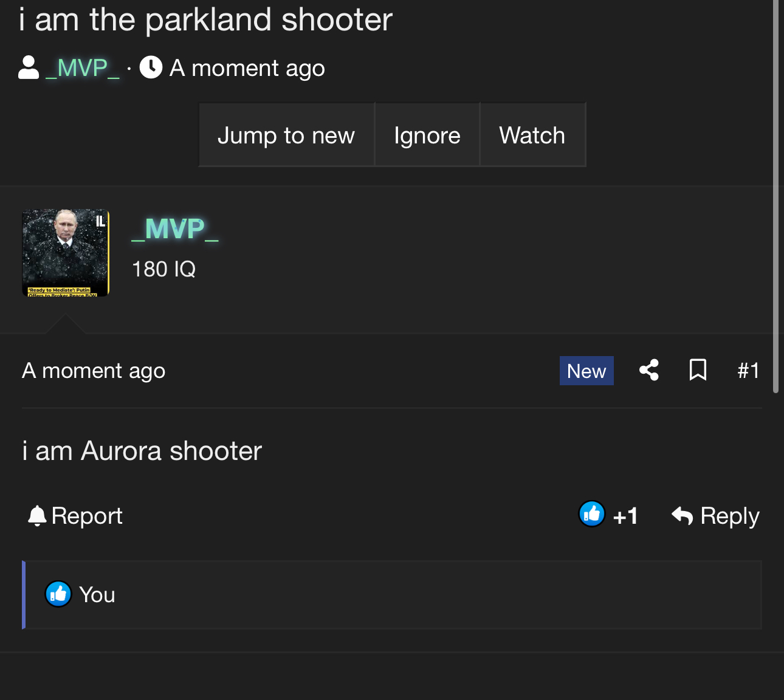
Task: Click the You link in reactions bar
Action: (x=97, y=595)
